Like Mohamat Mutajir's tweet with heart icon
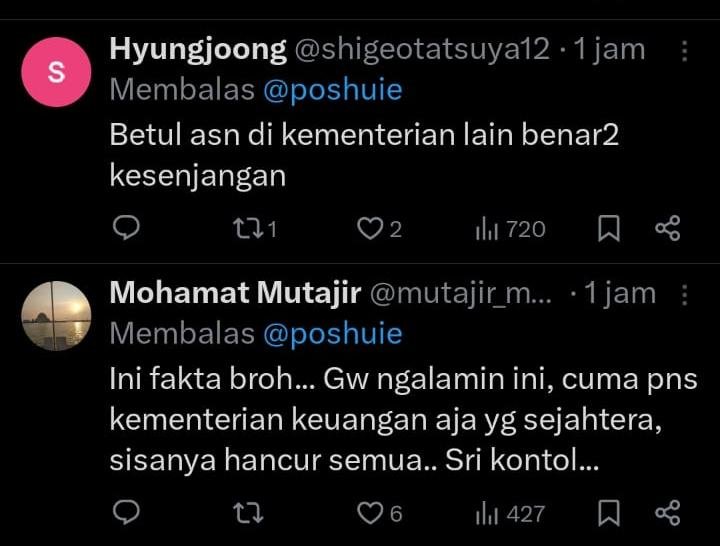The width and height of the screenshot is (720, 546). (x=371, y=514)
